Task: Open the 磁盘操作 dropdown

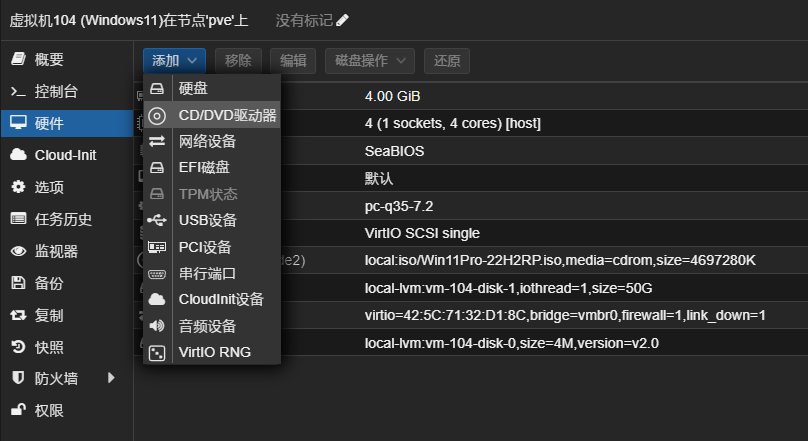Action: 370,61
